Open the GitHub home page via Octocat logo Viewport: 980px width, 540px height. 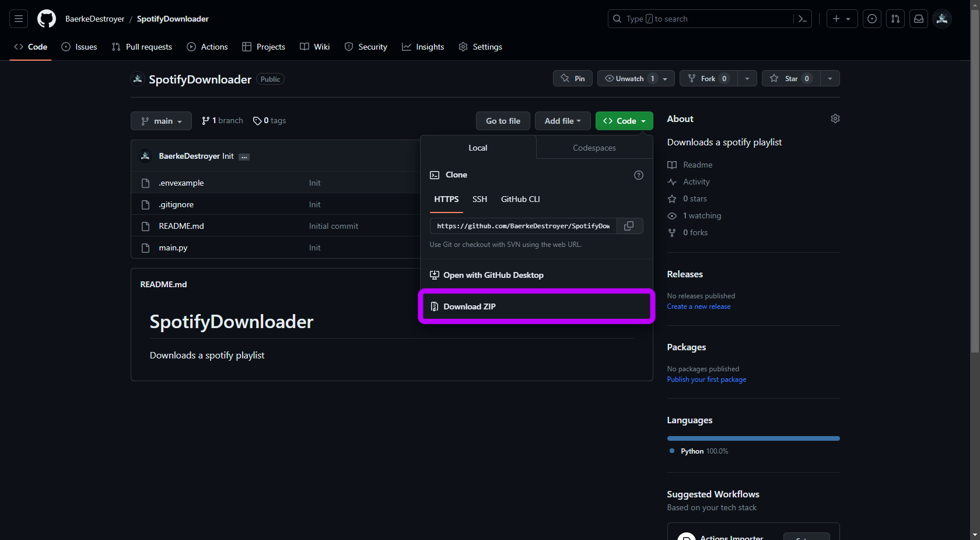coord(46,18)
